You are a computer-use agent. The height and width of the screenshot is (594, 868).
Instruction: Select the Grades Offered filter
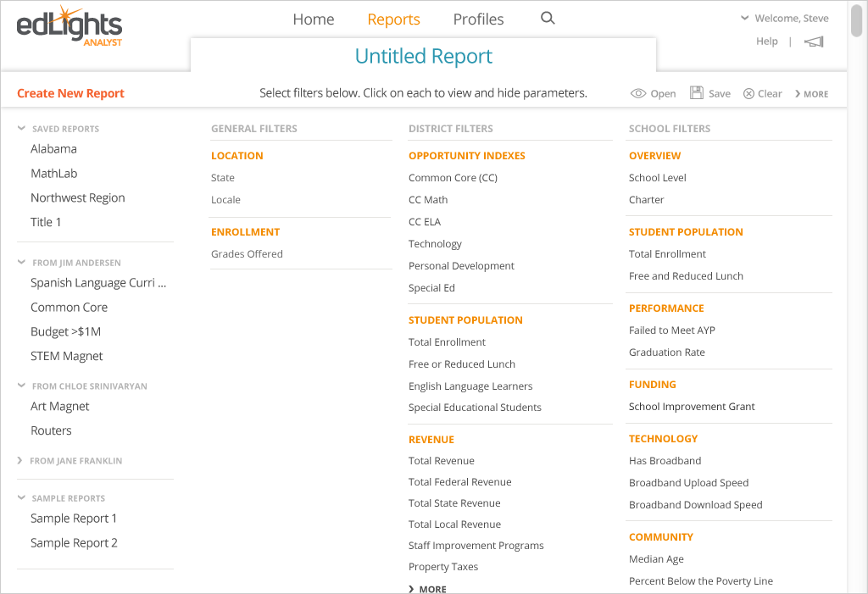pos(247,254)
